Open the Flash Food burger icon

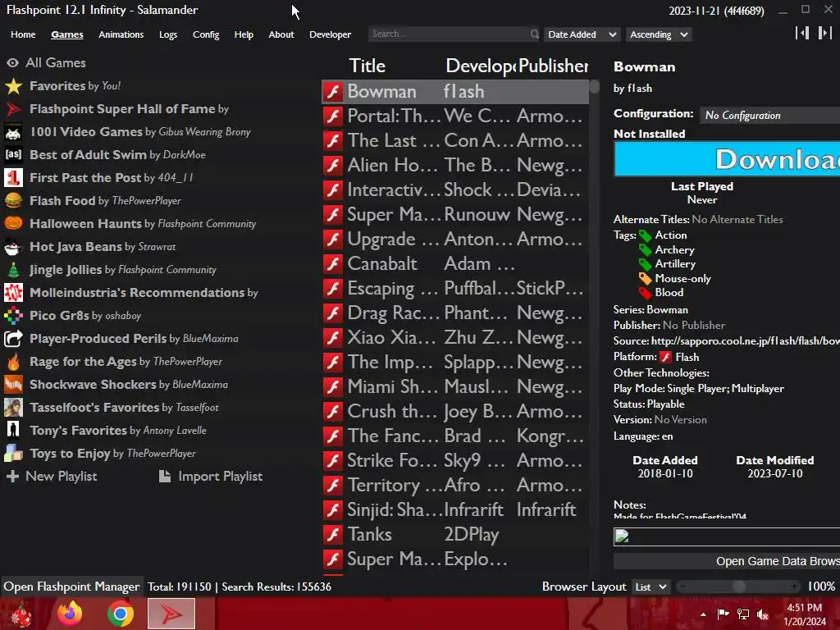pos(13,201)
